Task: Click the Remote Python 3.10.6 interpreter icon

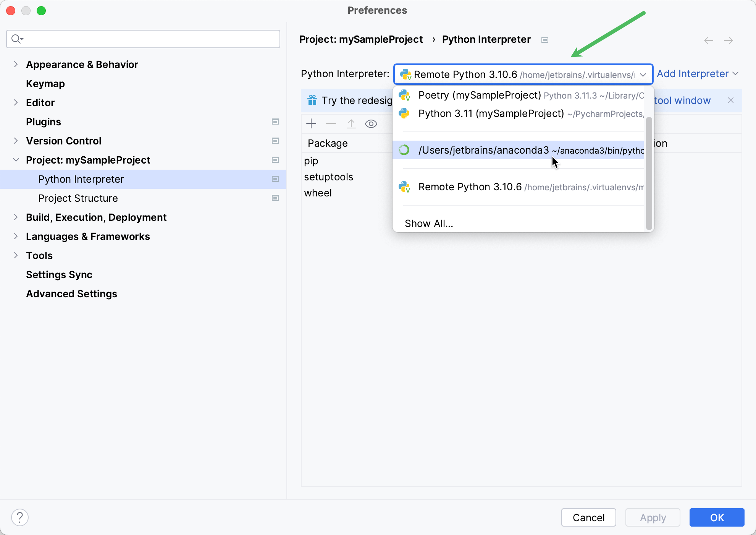Action: coord(405,186)
